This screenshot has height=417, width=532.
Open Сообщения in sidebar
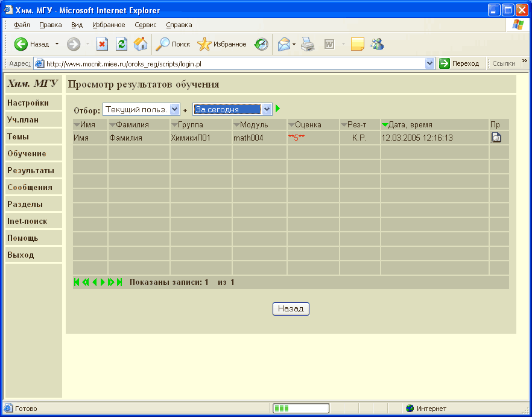tap(34, 187)
